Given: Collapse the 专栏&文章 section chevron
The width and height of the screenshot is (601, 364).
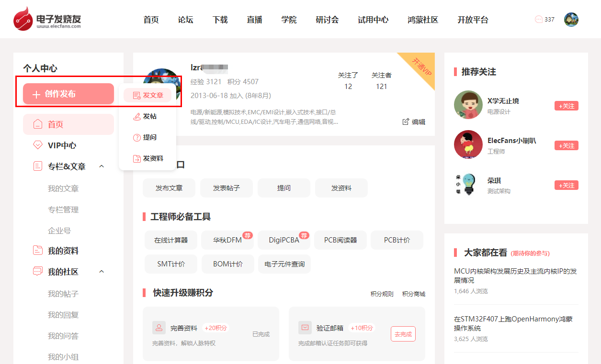Looking at the screenshot, I should [102, 166].
